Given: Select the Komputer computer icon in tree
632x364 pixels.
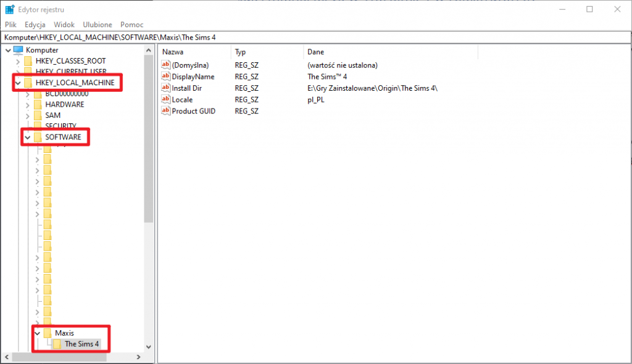Looking at the screenshot, I should pyautogui.click(x=18, y=50).
